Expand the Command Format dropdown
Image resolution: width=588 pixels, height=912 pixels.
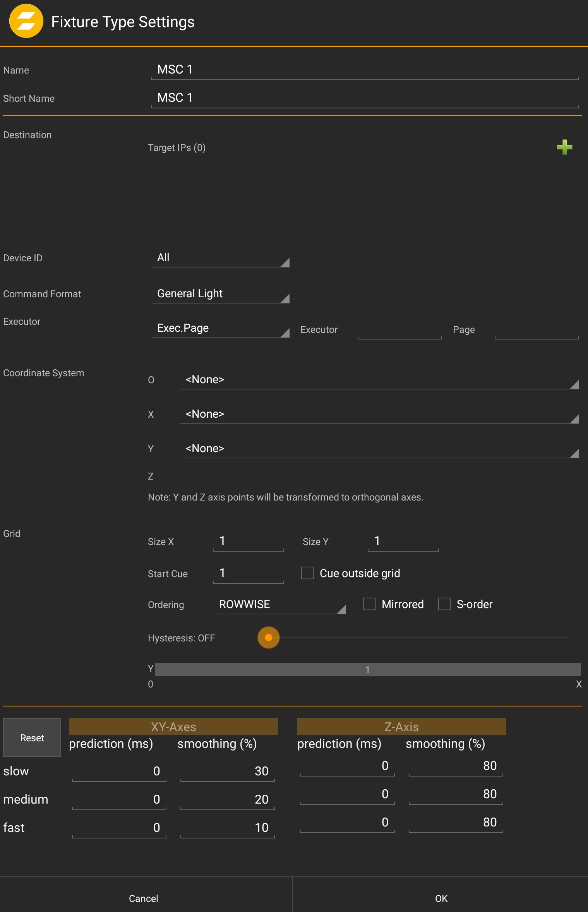(220, 294)
